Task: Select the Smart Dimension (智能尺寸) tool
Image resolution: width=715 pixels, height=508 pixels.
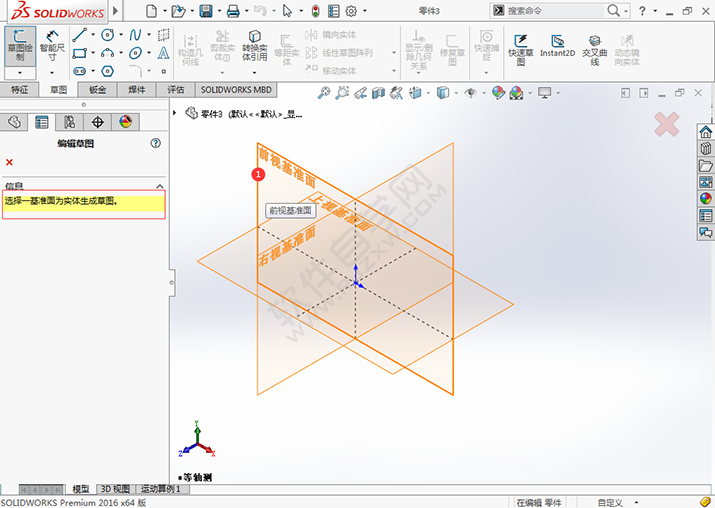Action: [x=52, y=45]
